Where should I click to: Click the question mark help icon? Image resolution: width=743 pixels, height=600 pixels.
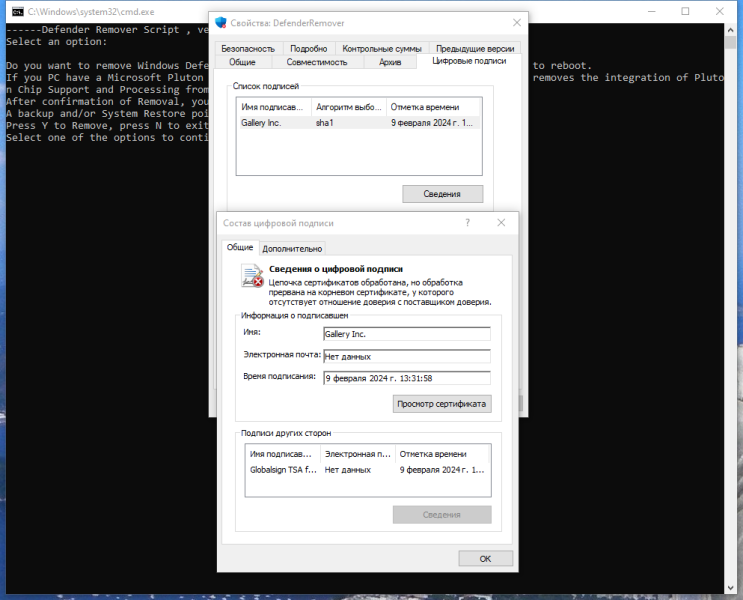point(467,223)
